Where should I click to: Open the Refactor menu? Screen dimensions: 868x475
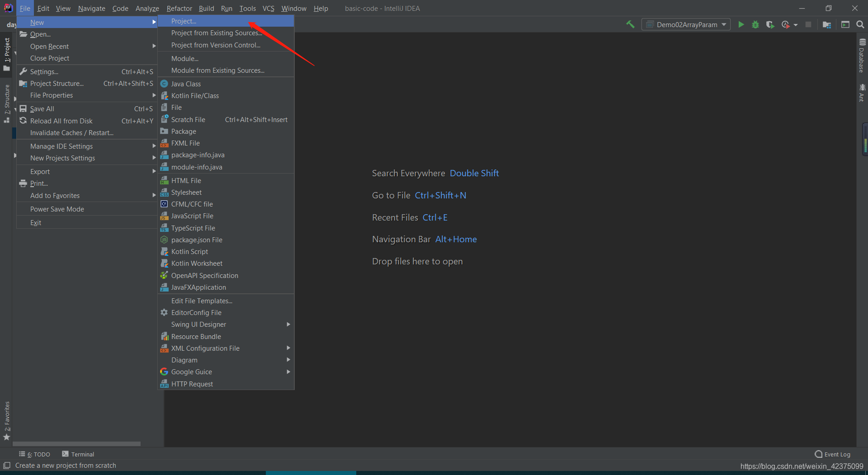tap(179, 8)
